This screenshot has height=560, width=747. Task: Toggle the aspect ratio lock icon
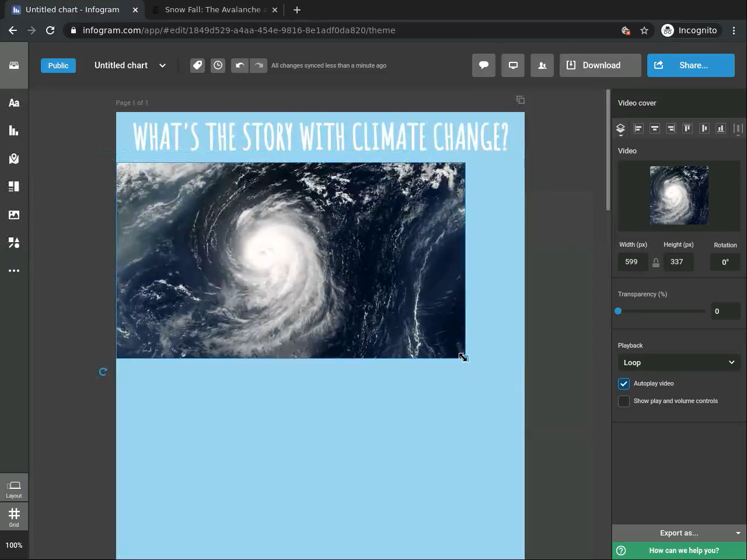click(x=656, y=262)
